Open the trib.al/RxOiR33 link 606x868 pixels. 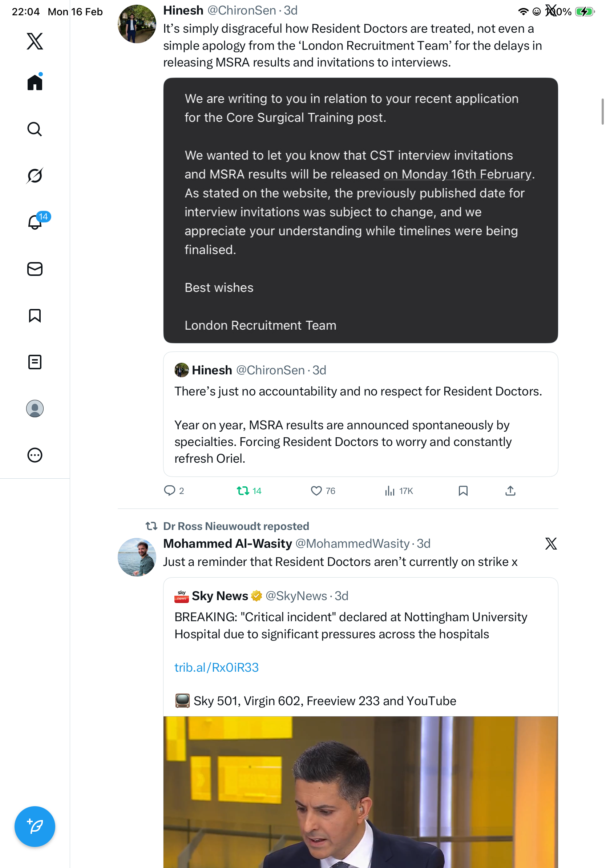[217, 668]
